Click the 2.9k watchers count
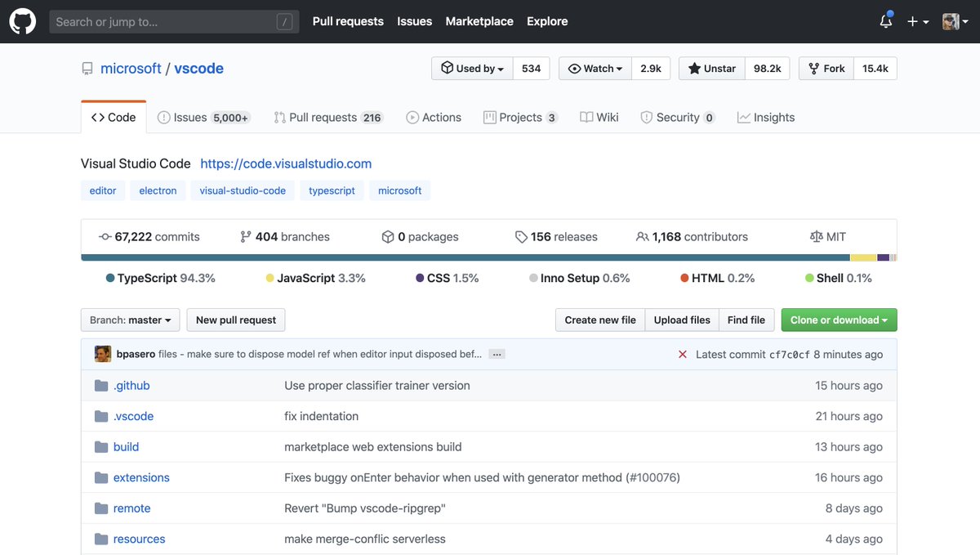Screen dimensions: 980x555 651,69
